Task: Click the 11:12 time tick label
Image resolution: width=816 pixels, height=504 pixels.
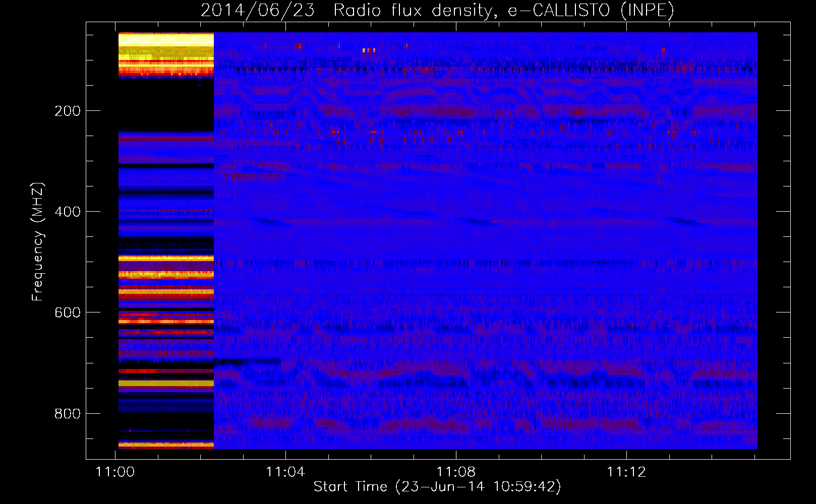Action: 626,472
